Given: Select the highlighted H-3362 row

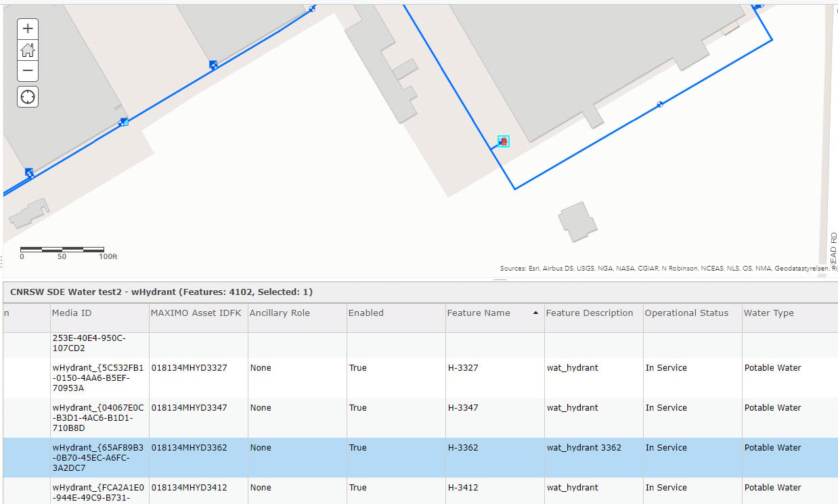Looking at the screenshot, I should pyautogui.click(x=420, y=458).
